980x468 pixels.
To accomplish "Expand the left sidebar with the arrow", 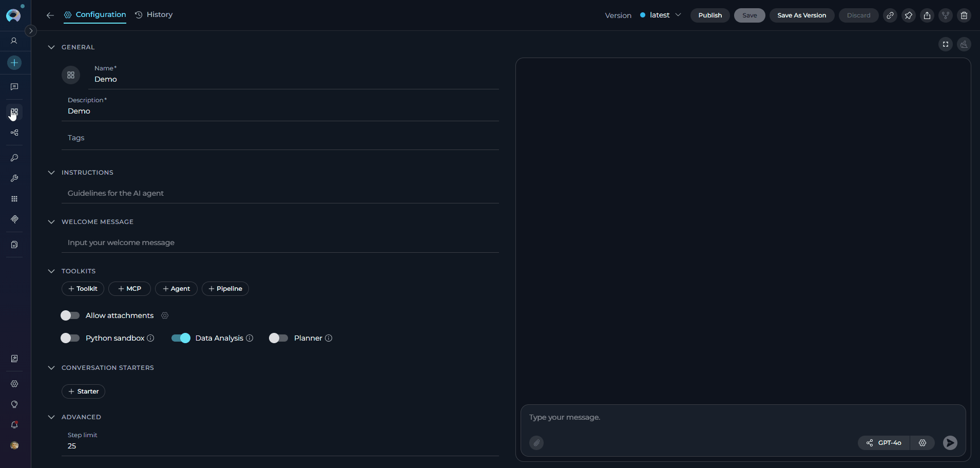I will click(x=31, y=31).
